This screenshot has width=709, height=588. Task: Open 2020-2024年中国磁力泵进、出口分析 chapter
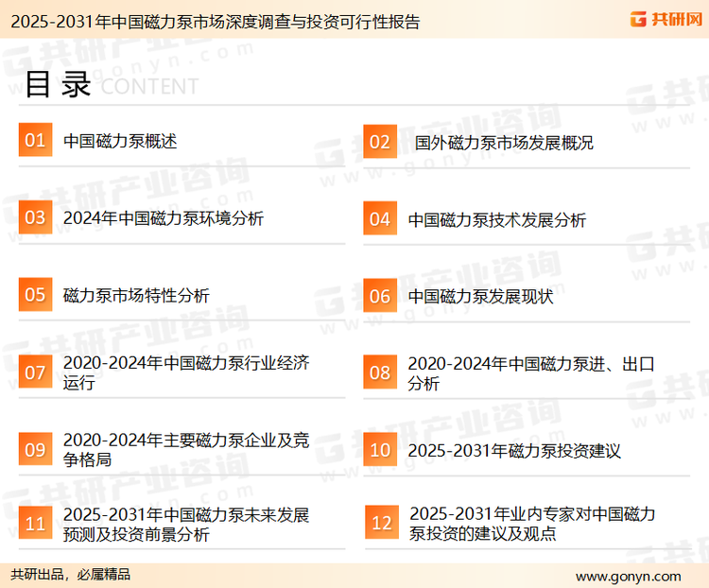tap(530, 373)
